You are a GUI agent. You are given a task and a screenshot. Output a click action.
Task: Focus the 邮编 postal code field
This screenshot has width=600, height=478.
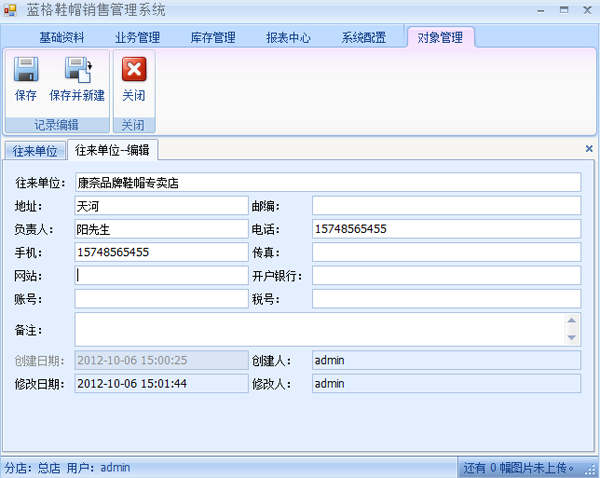pyautogui.click(x=446, y=206)
